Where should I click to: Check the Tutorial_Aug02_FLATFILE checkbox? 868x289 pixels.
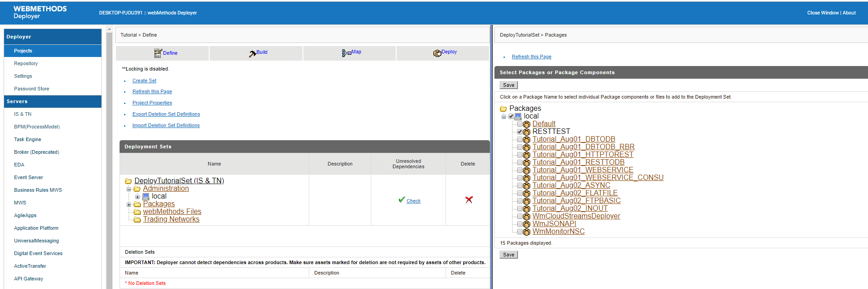tap(520, 193)
